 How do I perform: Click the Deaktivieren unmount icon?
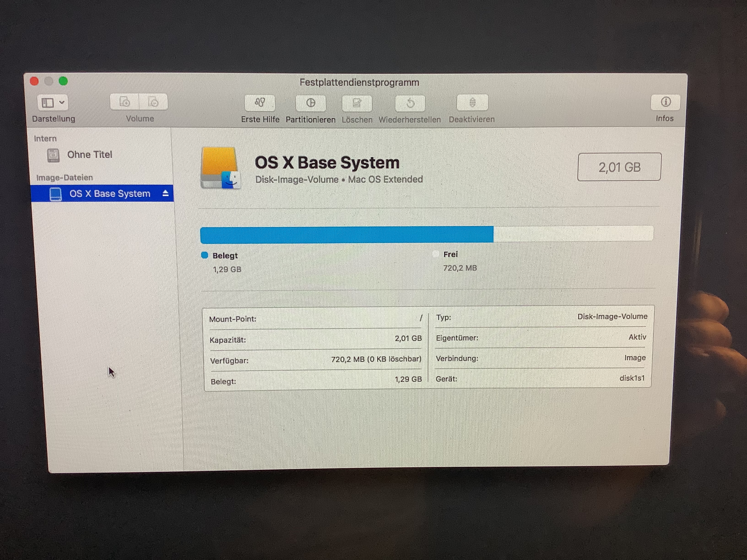(472, 102)
